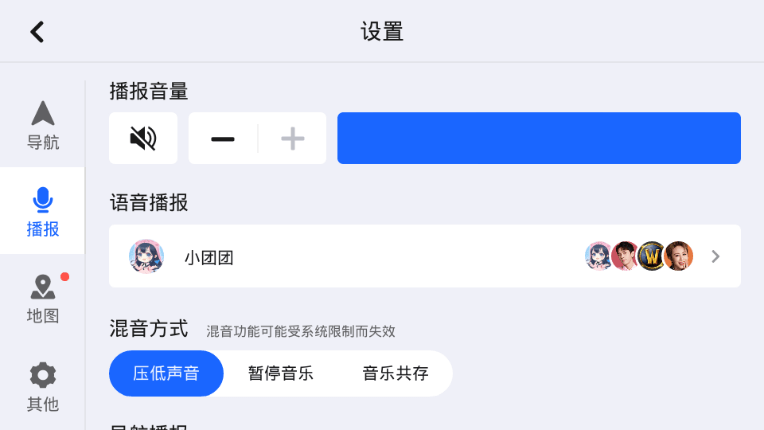The image size is (764, 430).
Task: Click the 小团团 voice avatar
Action: click(x=147, y=256)
